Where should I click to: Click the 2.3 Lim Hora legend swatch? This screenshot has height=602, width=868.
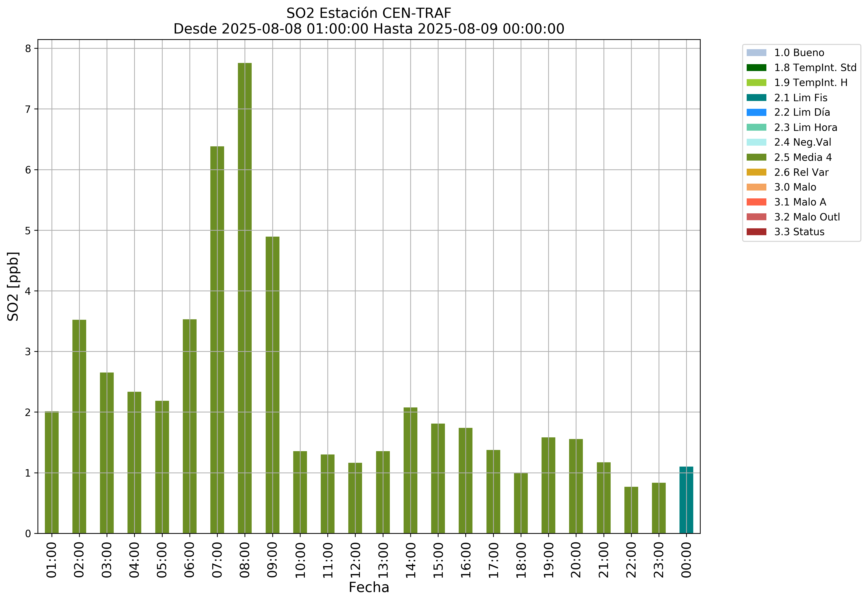coord(756,127)
